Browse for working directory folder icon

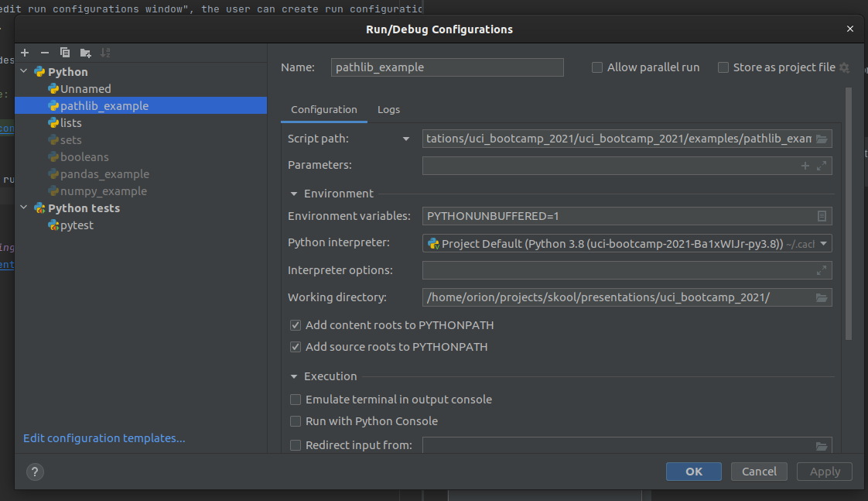822,297
